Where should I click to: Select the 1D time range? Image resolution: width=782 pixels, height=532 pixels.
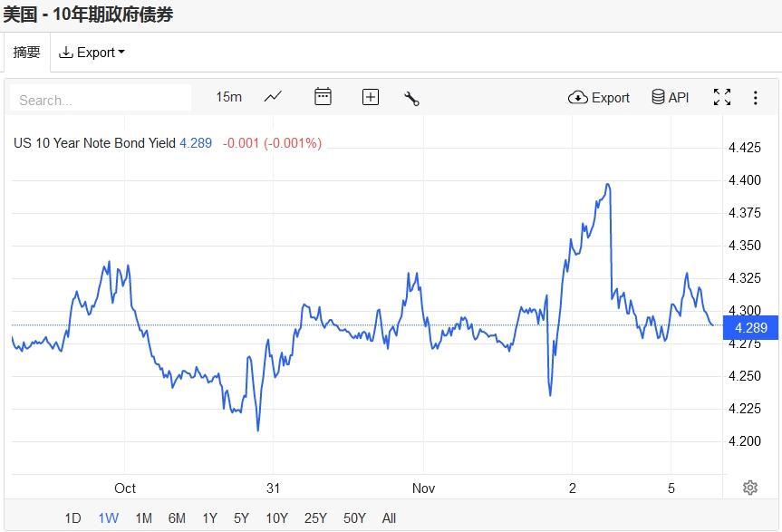coord(72,518)
